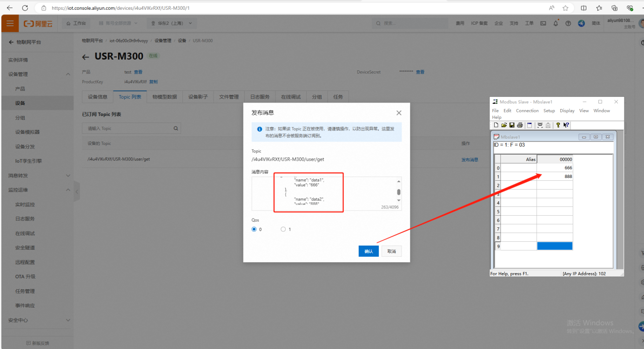Expand 消息转发 sidebar section
This screenshot has height=349, width=644.
click(68, 176)
